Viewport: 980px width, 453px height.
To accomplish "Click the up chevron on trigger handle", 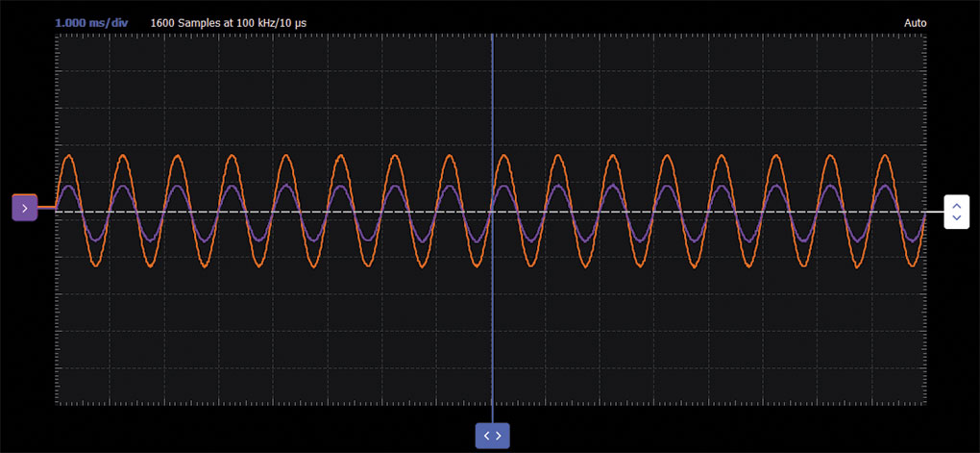I will point(956,205).
